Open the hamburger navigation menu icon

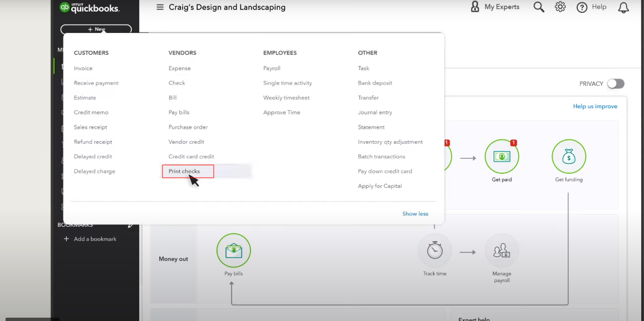(160, 7)
